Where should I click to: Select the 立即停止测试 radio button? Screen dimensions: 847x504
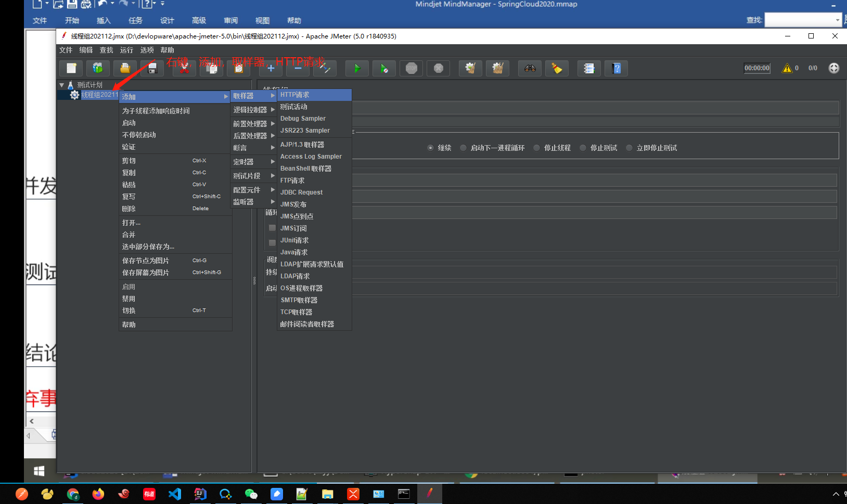pyautogui.click(x=629, y=148)
